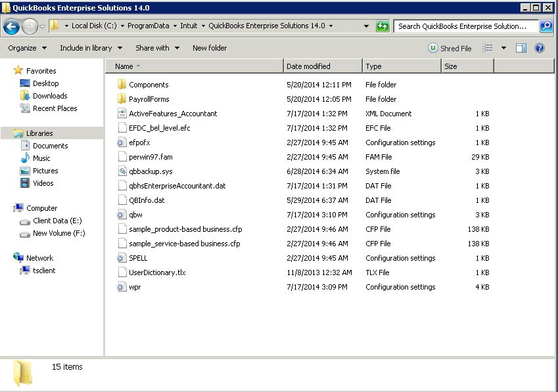Select the qbbackup.sys file icon
The width and height of the screenshot is (558, 392).
122,171
